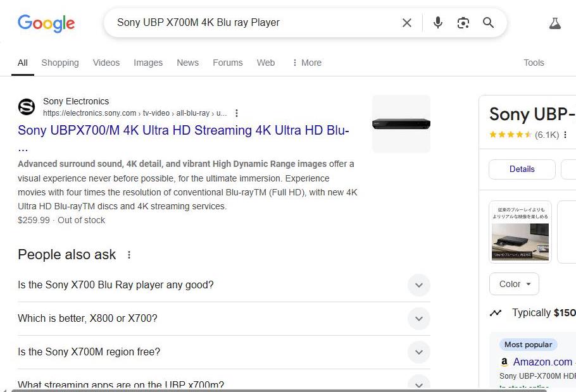The height and width of the screenshot is (392, 576).
Task: Click the Amazon logo icon in Most popular
Action: [504, 362]
